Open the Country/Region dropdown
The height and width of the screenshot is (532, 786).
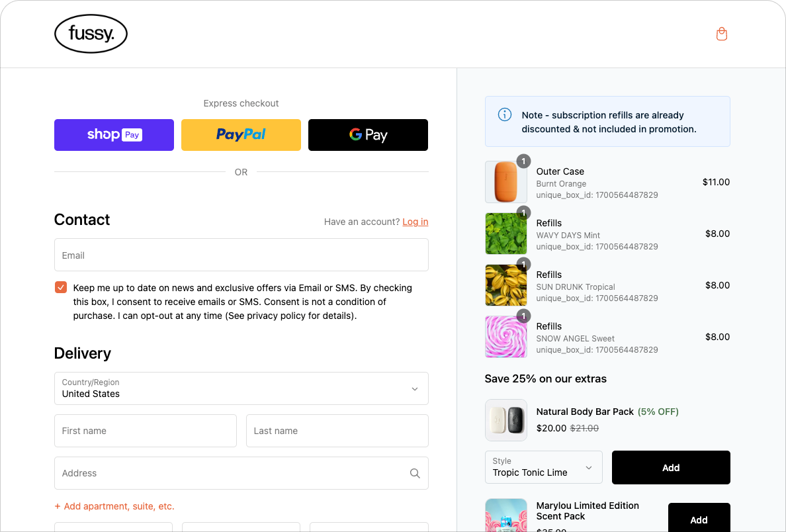(241, 388)
